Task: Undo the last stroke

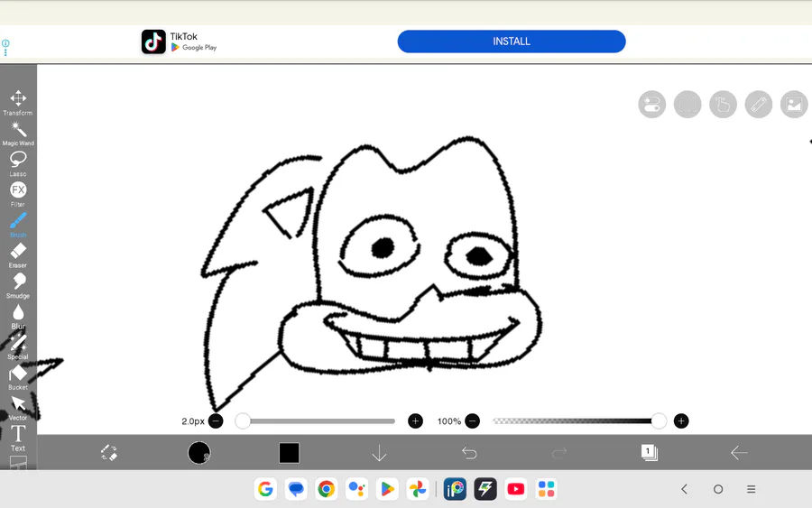Action: 469,453
